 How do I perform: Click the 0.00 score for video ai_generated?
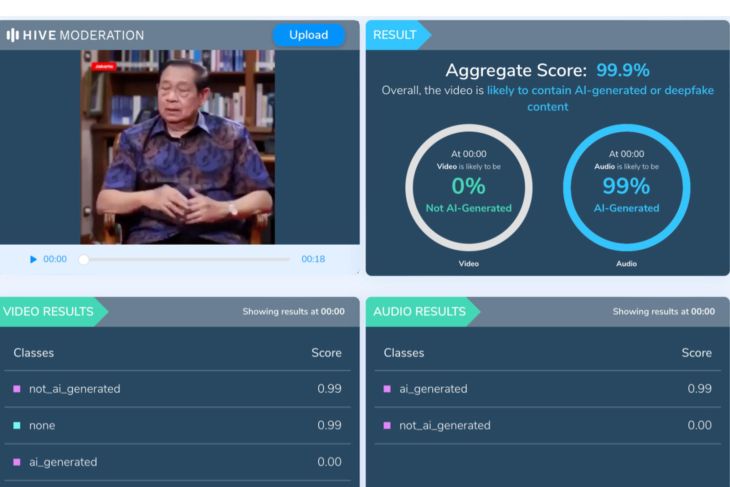(329, 462)
